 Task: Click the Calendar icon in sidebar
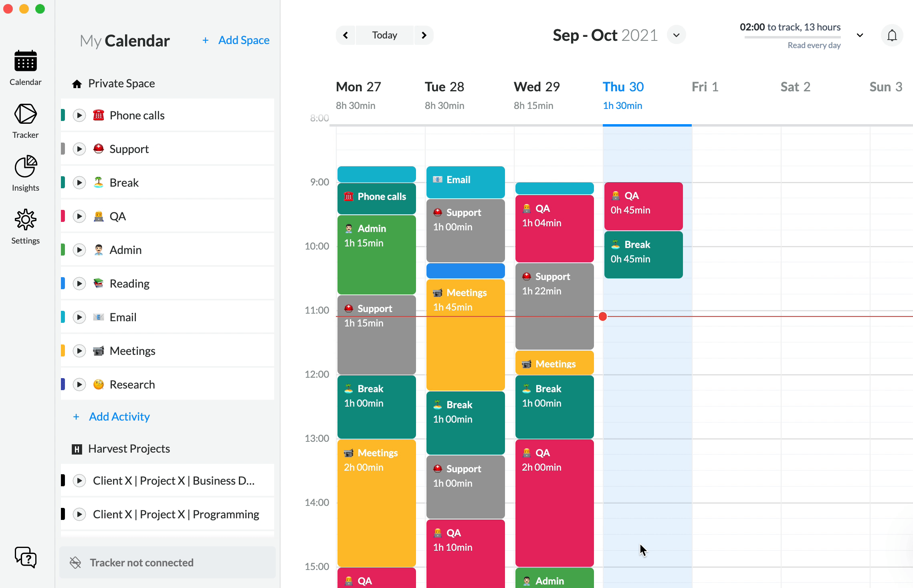coord(25,68)
